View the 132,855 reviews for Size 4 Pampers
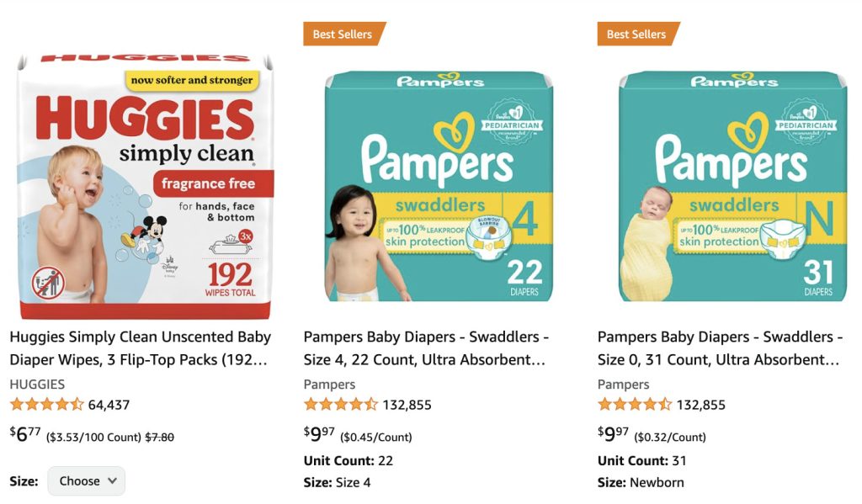The image size is (862, 504). tap(407, 405)
